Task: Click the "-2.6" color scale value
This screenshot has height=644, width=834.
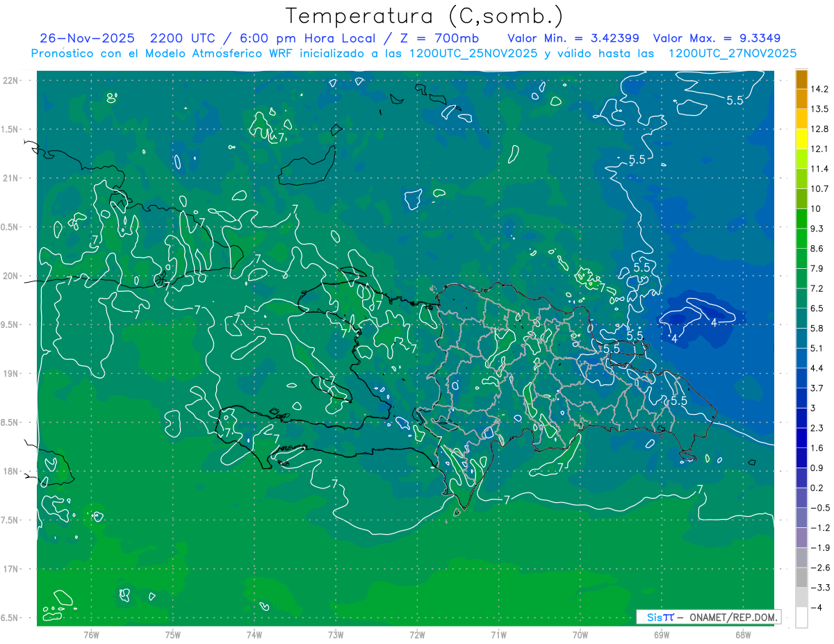Action: tap(819, 568)
